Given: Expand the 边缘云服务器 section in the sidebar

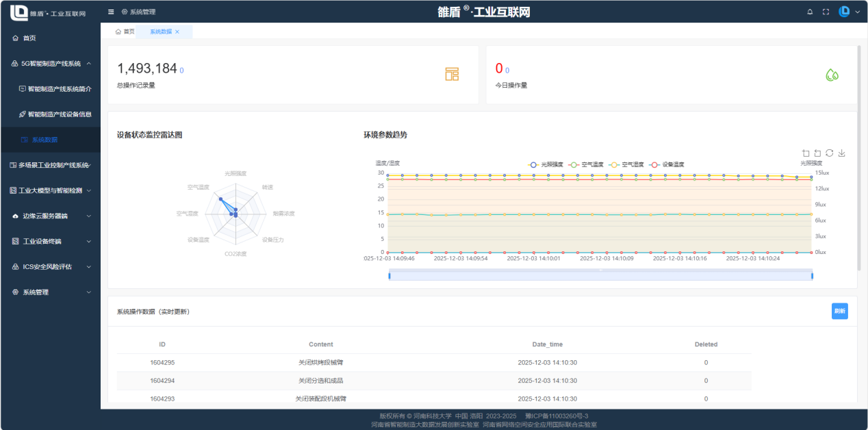Looking at the screenshot, I should (44, 216).
